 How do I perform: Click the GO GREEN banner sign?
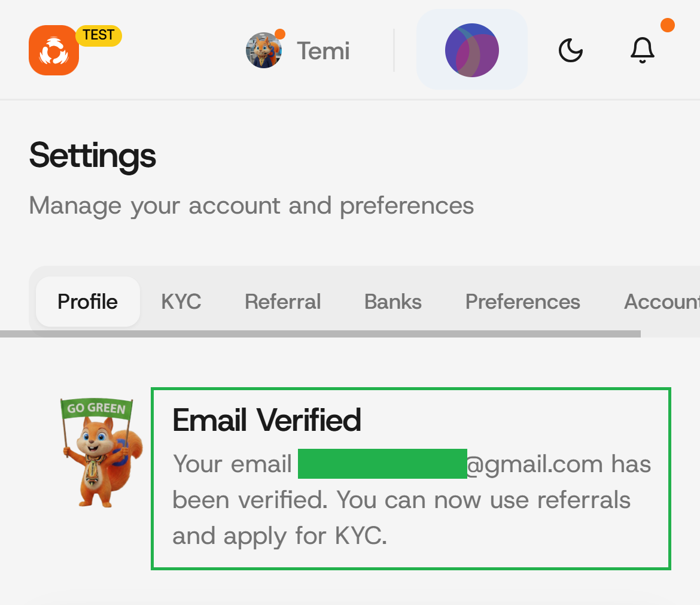[x=96, y=409]
